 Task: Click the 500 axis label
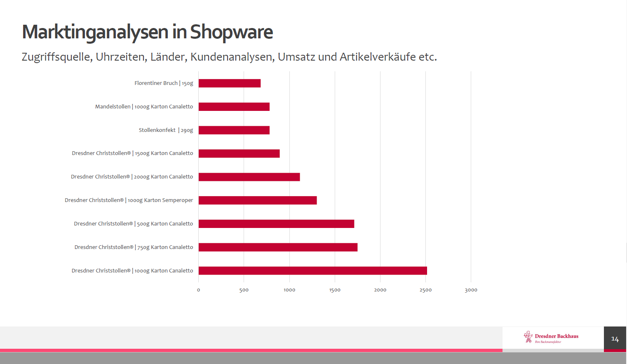click(x=244, y=290)
